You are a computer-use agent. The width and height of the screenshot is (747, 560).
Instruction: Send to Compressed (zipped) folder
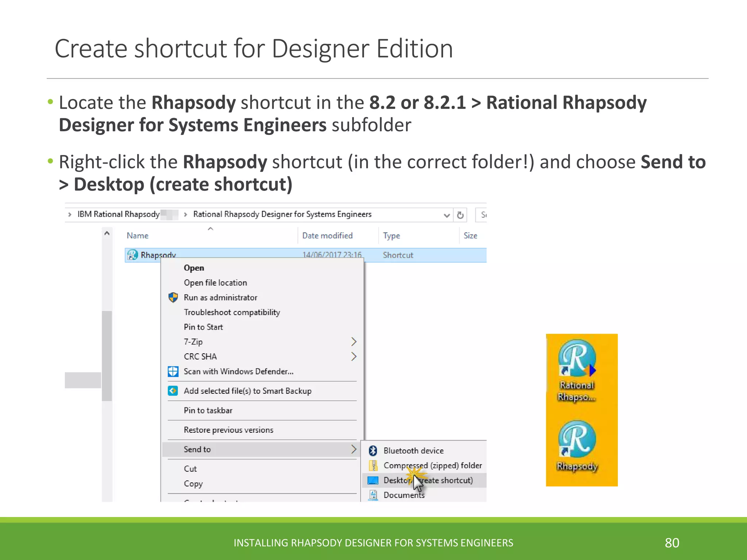tap(433, 466)
